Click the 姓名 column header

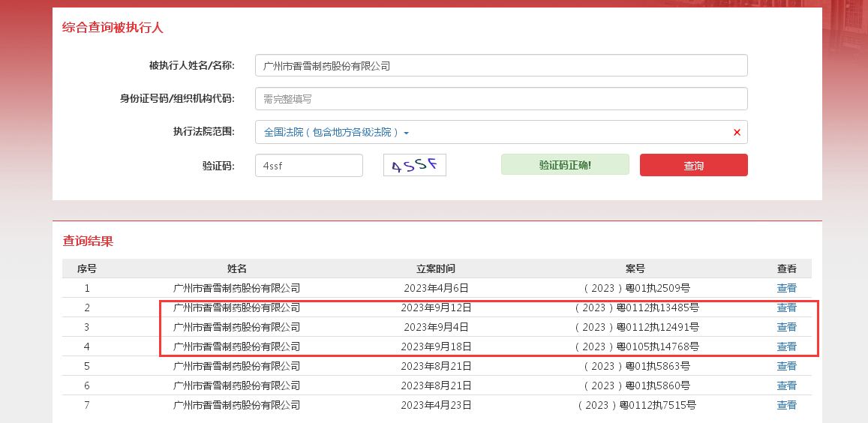[x=237, y=268]
